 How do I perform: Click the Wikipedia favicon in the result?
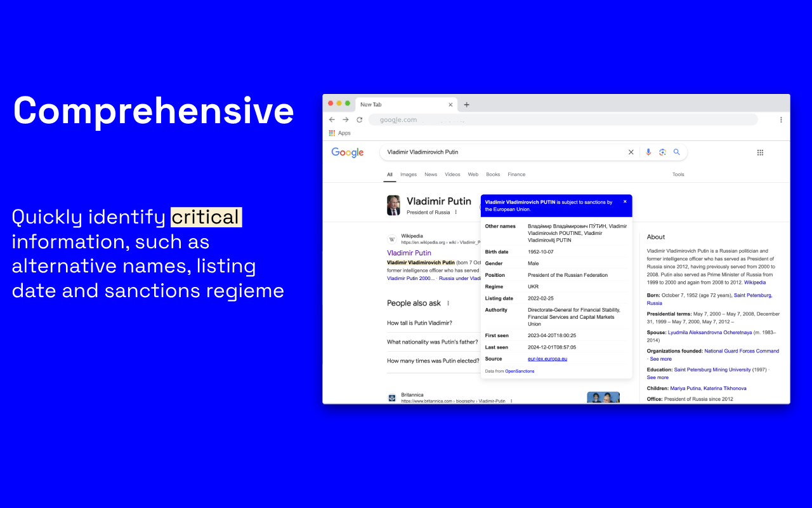coord(392,239)
